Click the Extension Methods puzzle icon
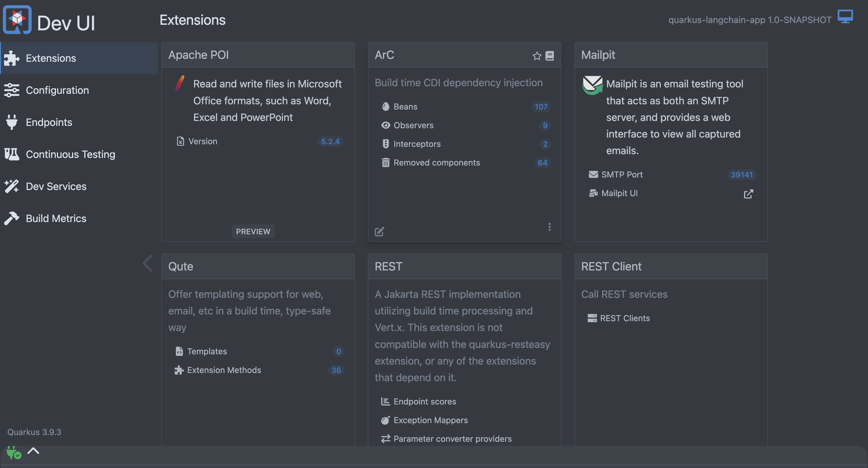 tap(179, 370)
